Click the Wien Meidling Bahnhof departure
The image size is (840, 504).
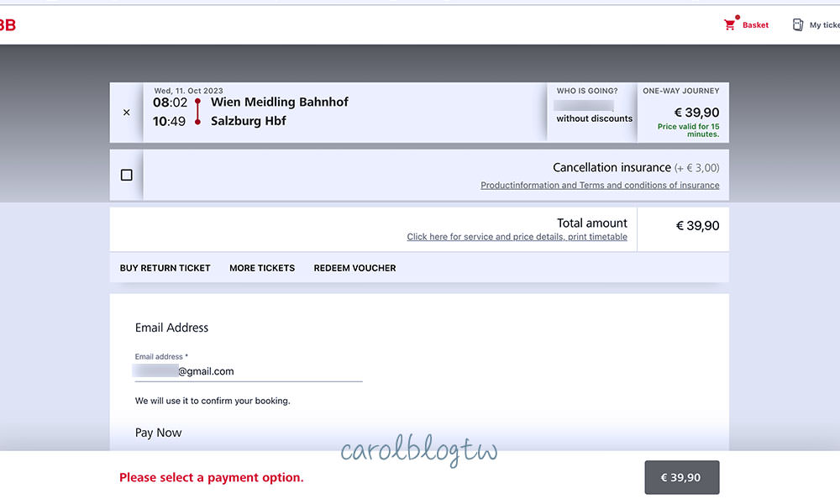(x=279, y=102)
